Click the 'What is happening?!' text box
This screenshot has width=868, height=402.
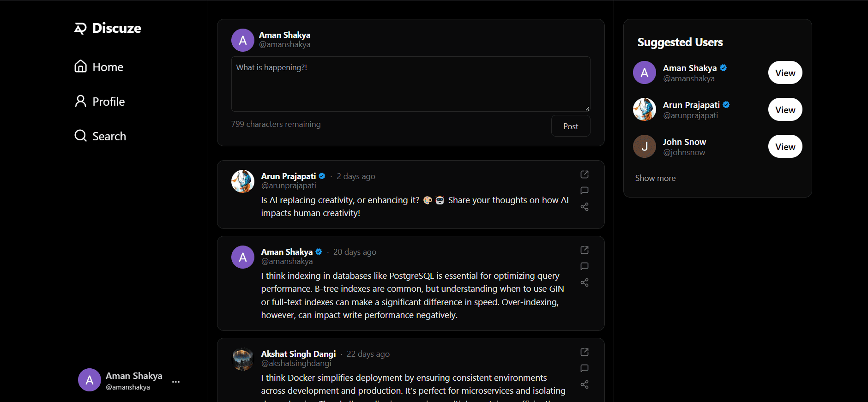tap(410, 84)
